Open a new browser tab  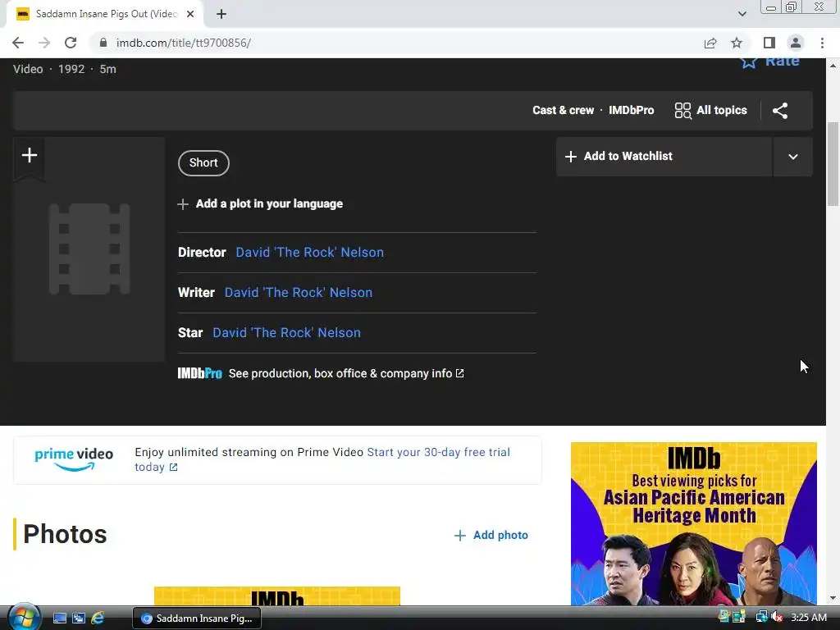(221, 15)
